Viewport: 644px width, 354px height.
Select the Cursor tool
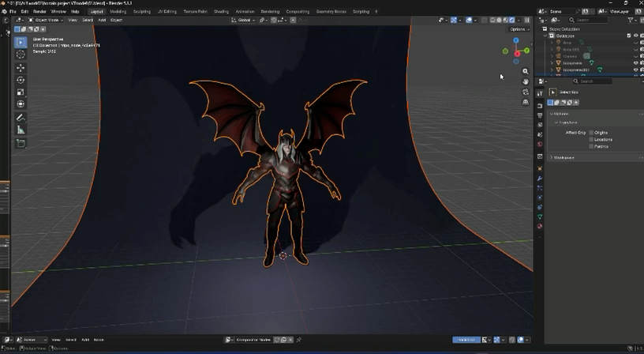click(x=21, y=55)
